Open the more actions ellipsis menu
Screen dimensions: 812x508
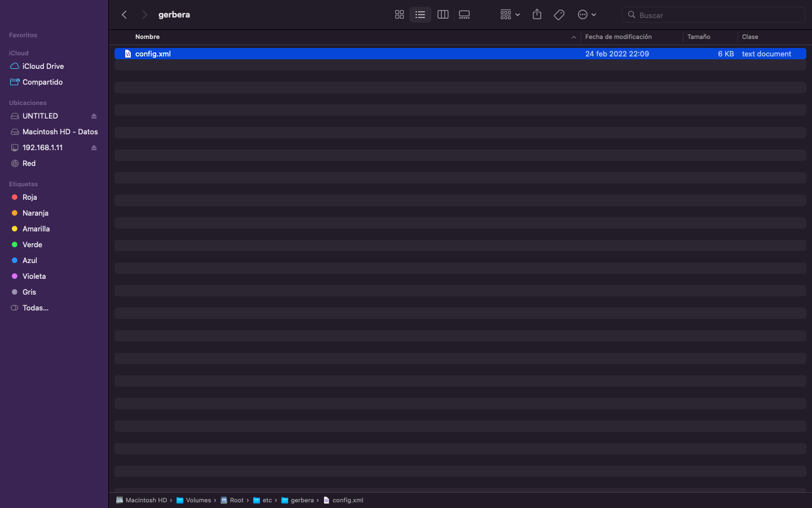point(586,15)
